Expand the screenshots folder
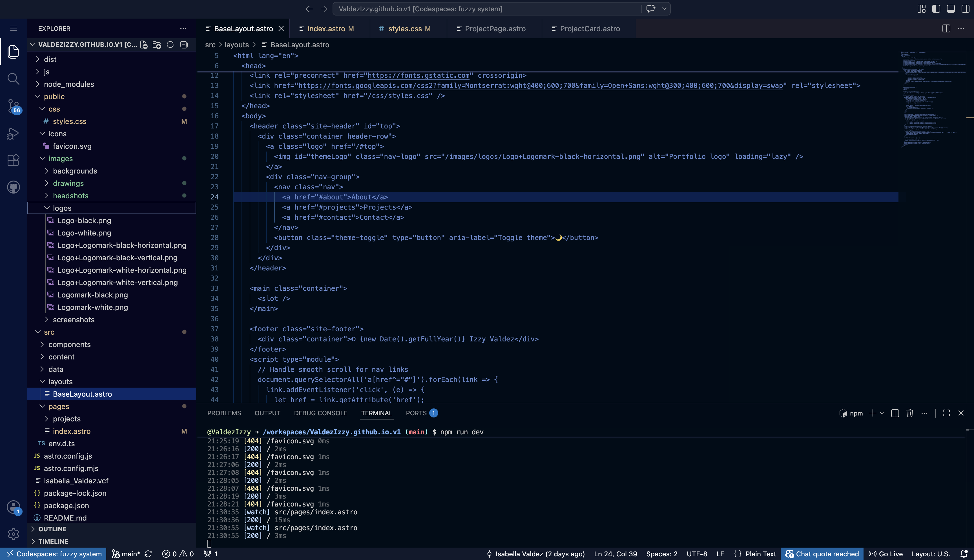Screen dimensions: 974x560 pos(112,320)
